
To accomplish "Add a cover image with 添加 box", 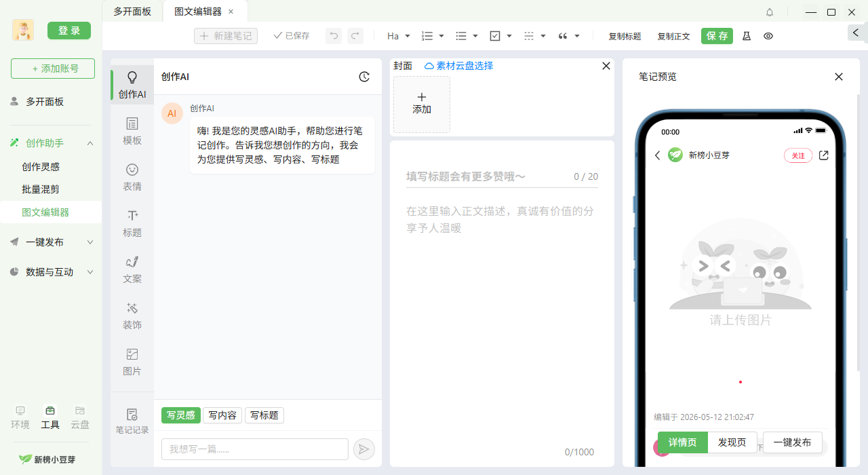I will 422,104.
